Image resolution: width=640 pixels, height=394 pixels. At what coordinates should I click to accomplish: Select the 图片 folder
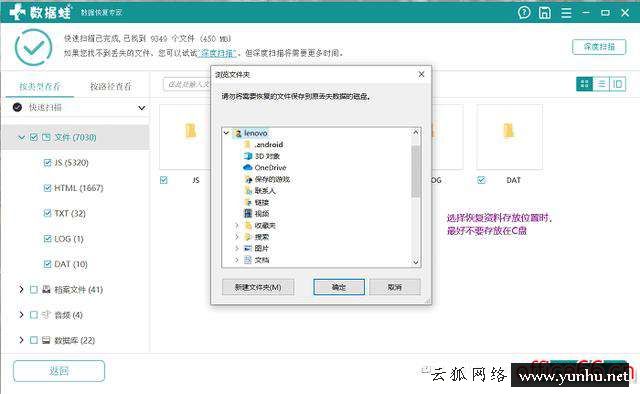(262, 248)
